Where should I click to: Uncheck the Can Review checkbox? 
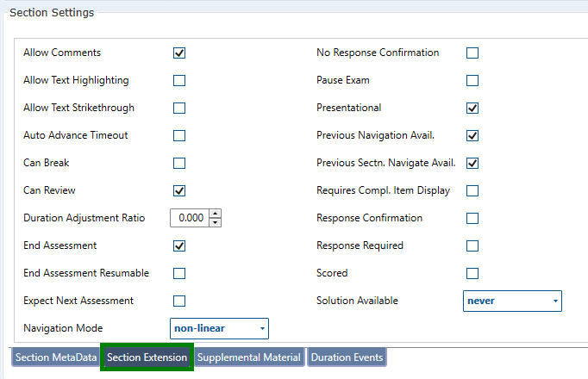[x=179, y=190]
